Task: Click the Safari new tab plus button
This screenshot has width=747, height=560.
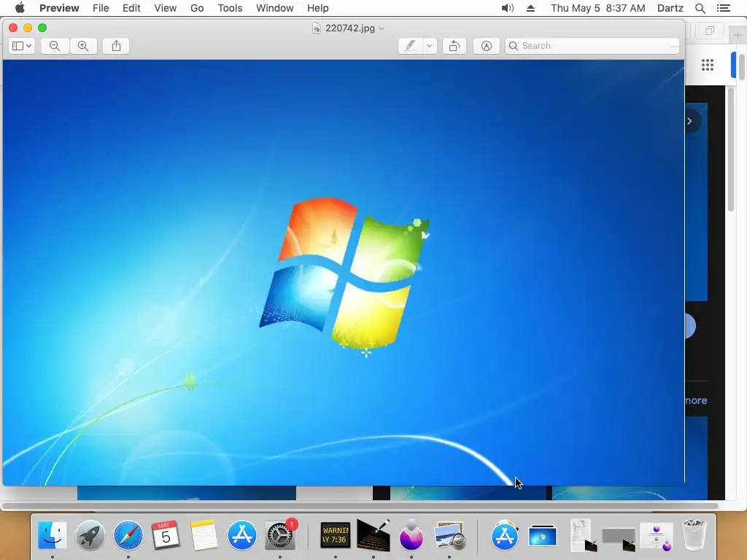Action: tap(738, 35)
